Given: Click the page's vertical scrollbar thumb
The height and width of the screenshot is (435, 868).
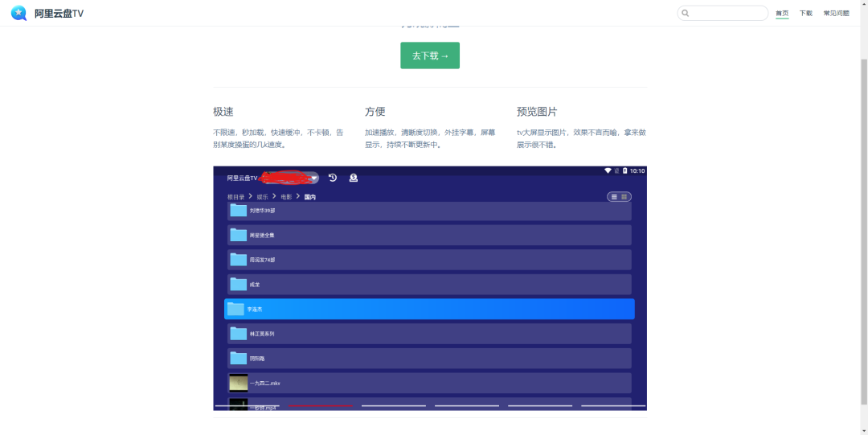Looking at the screenshot, I should [864, 230].
